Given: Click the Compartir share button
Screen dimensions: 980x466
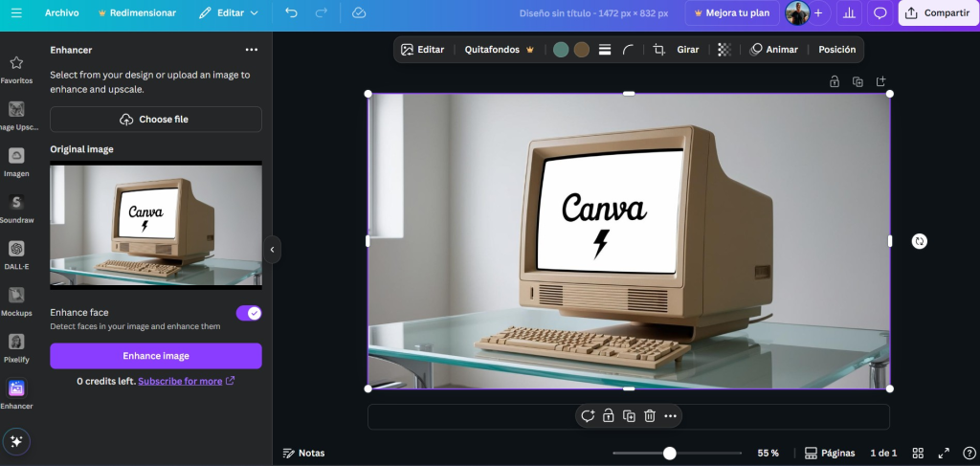Looking at the screenshot, I should click(x=938, y=13).
